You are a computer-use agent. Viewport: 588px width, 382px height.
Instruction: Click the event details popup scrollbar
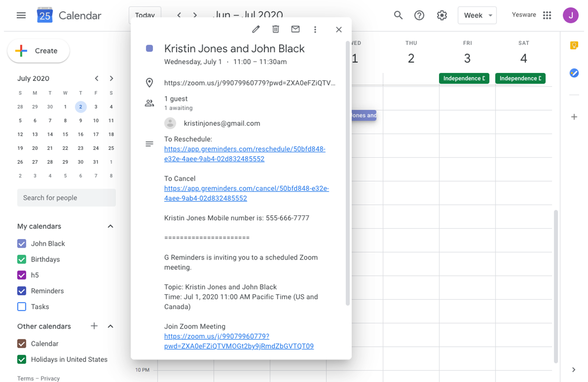(x=348, y=173)
